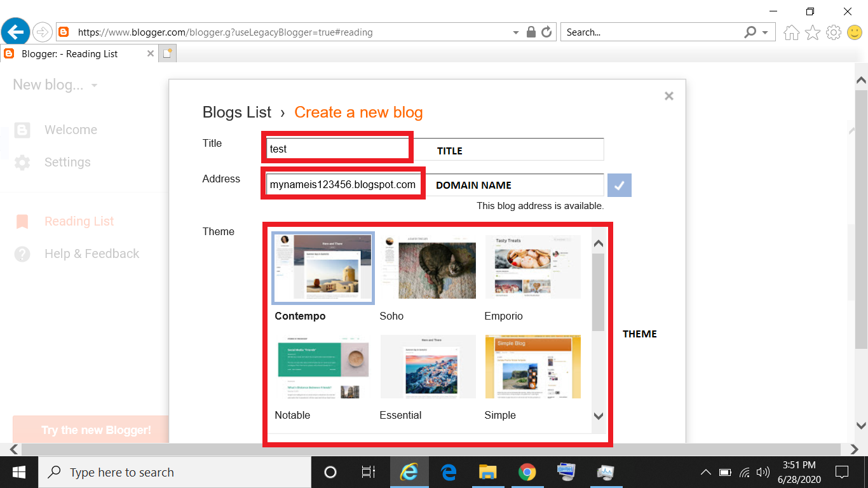Screen dimensions: 868x488
Task: Show hidden system tray icons
Action: (706, 472)
